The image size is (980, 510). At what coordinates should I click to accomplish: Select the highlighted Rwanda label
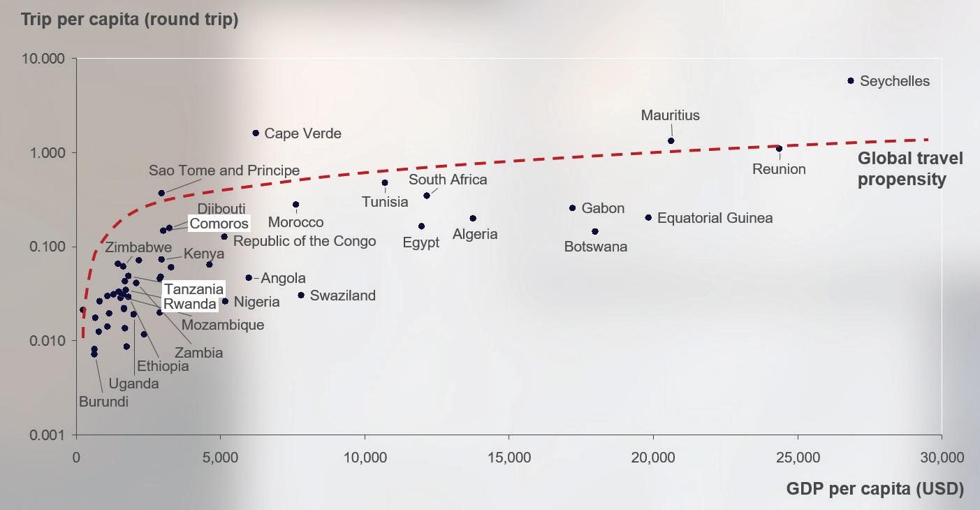tap(189, 304)
